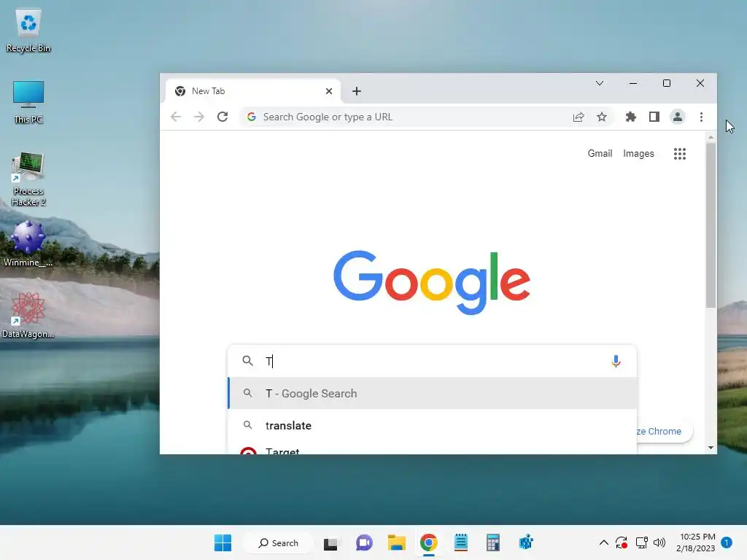Select the Process Hacker 2 shortcut
The height and width of the screenshot is (560, 747).
(x=28, y=179)
